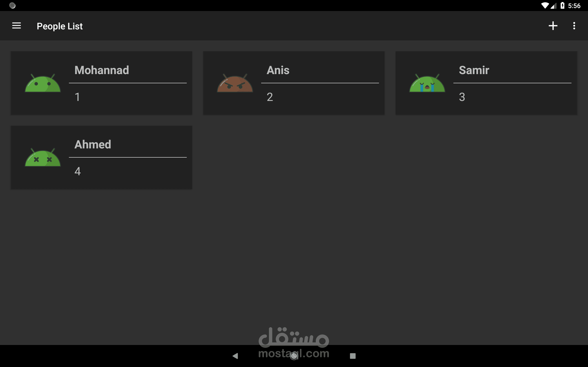
Task: Tap the Wi-Fi status bar icon
Action: [545, 5]
